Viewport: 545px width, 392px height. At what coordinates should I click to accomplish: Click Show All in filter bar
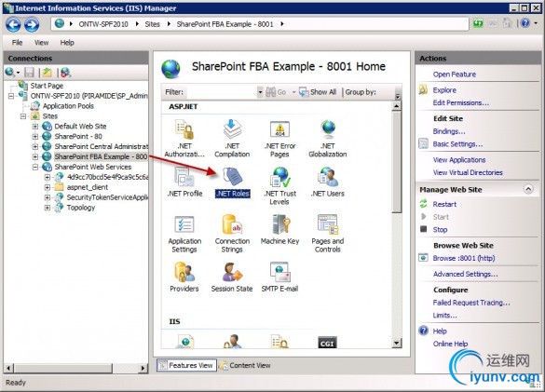pos(318,92)
